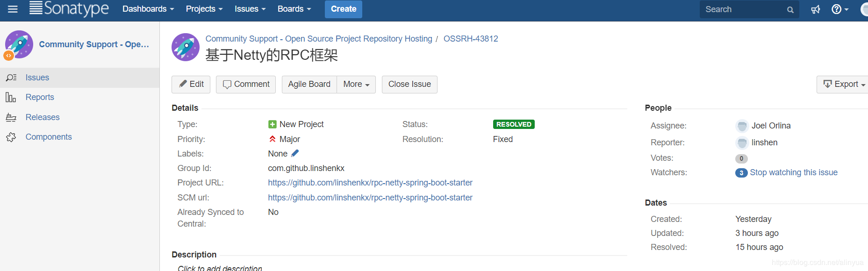Click the Group Id value com.github.linshenkx
The image size is (868, 271).
(x=306, y=168)
